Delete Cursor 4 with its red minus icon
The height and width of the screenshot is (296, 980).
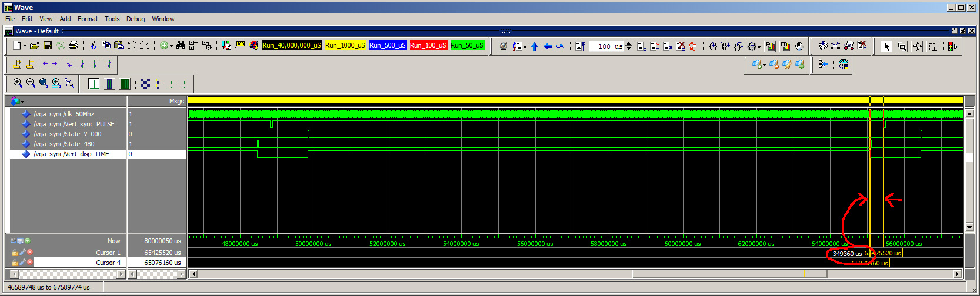[x=30, y=263]
